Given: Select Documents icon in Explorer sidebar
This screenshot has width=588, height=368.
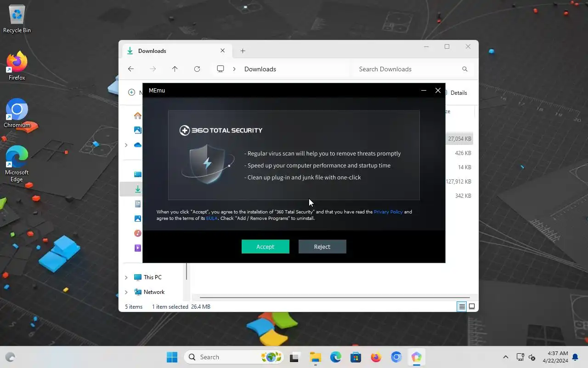Looking at the screenshot, I should (138, 204).
